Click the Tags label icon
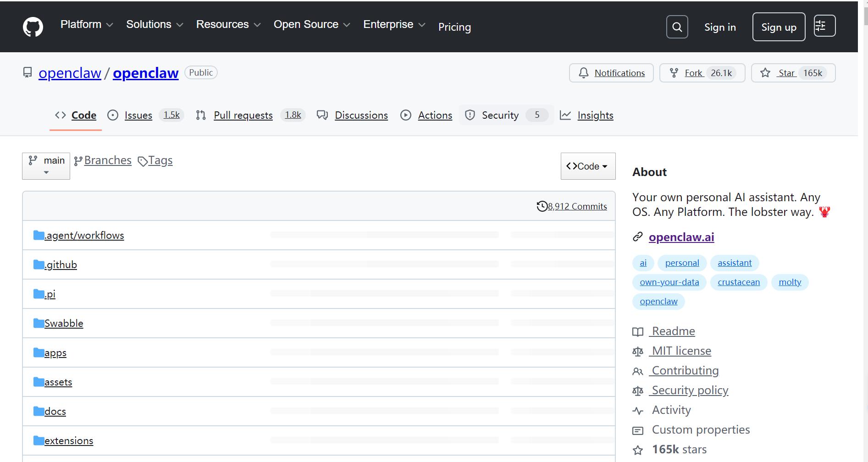Image resolution: width=868 pixels, height=462 pixels. (143, 161)
